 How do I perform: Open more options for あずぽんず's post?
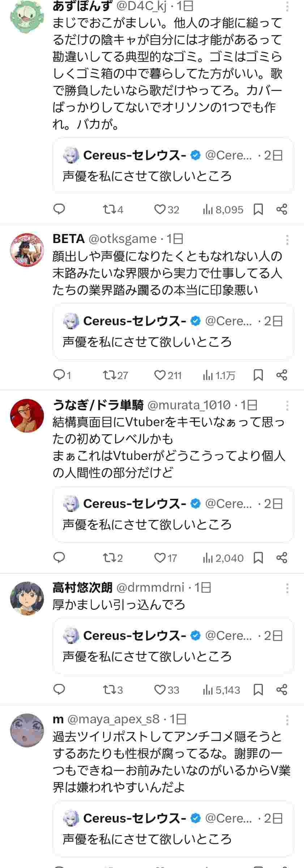(287, 6)
